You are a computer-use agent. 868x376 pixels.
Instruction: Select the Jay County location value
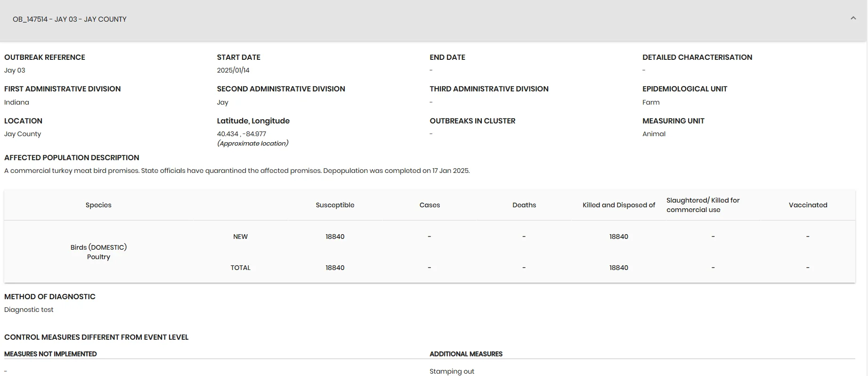point(23,134)
